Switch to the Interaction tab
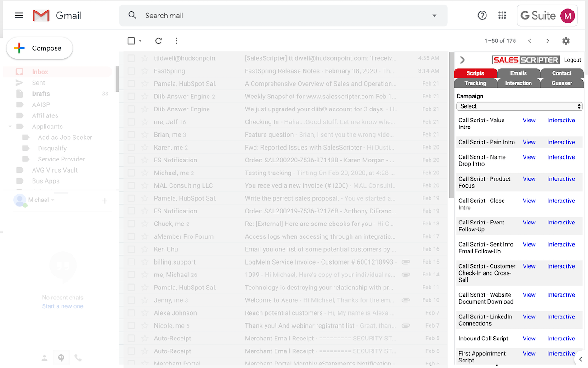 [519, 83]
